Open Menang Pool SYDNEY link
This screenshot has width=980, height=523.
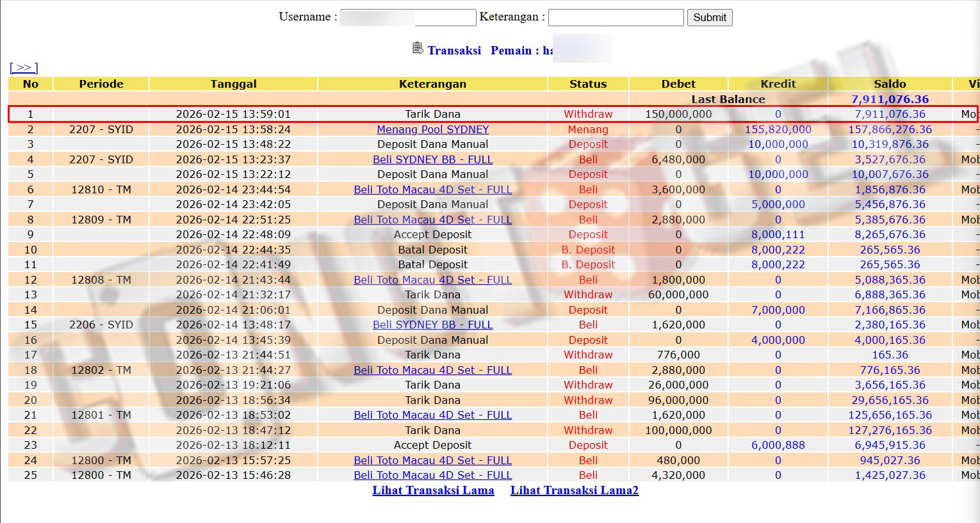coord(432,129)
